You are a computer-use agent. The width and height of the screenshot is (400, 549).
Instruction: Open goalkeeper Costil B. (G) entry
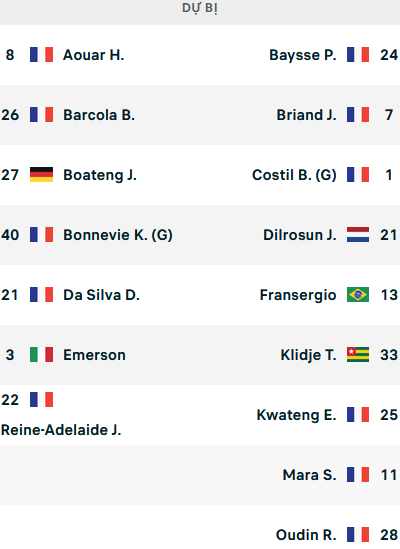point(294,175)
